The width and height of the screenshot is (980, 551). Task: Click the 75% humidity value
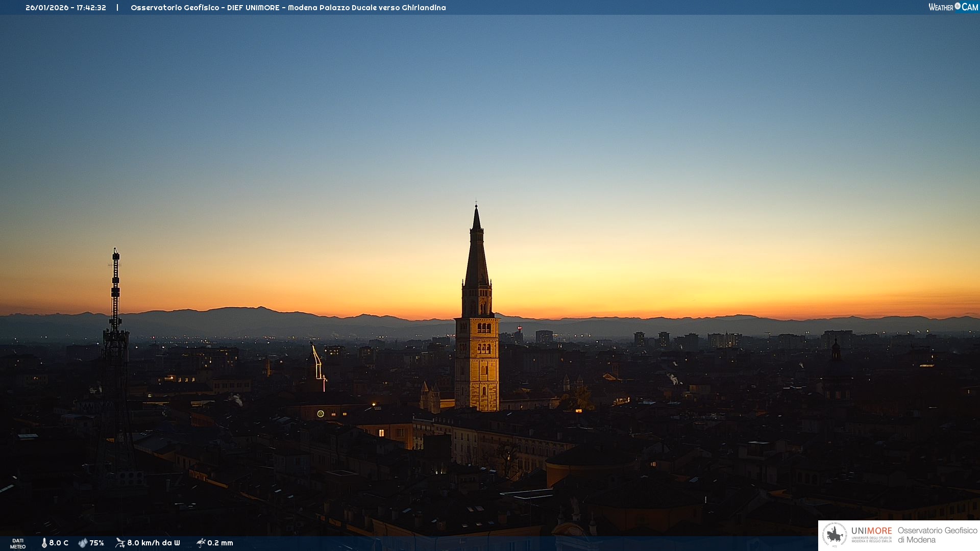pos(96,543)
